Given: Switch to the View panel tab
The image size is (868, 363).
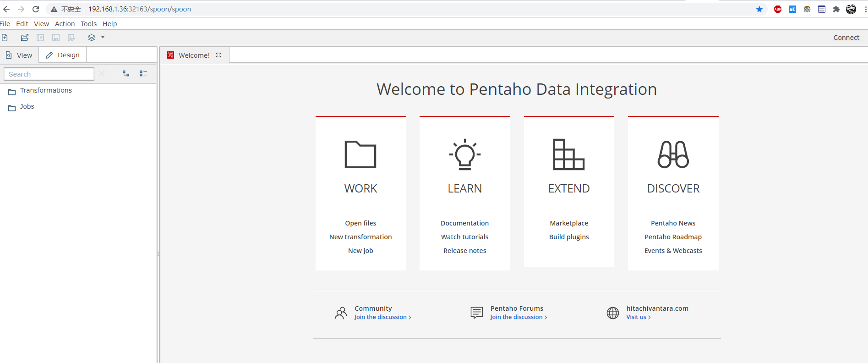Looking at the screenshot, I should point(19,55).
